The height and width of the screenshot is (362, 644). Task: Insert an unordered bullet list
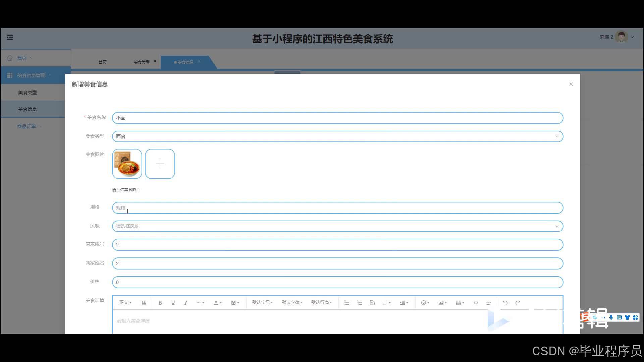(x=347, y=303)
